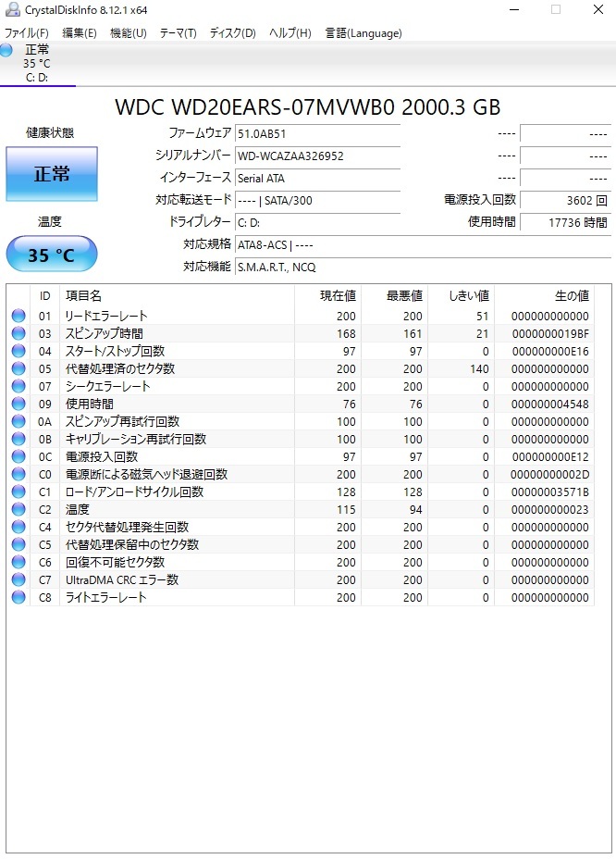Viewport: 616px width, 859px height.
Task: Click raw value 000000004548
Action: click(x=550, y=405)
